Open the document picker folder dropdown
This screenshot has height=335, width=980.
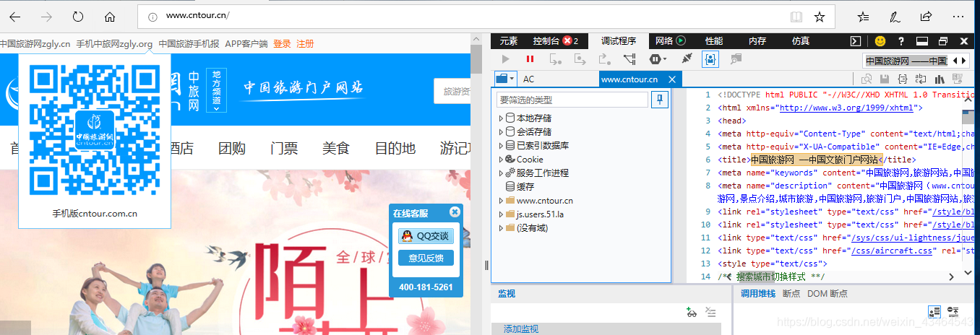pos(505,79)
